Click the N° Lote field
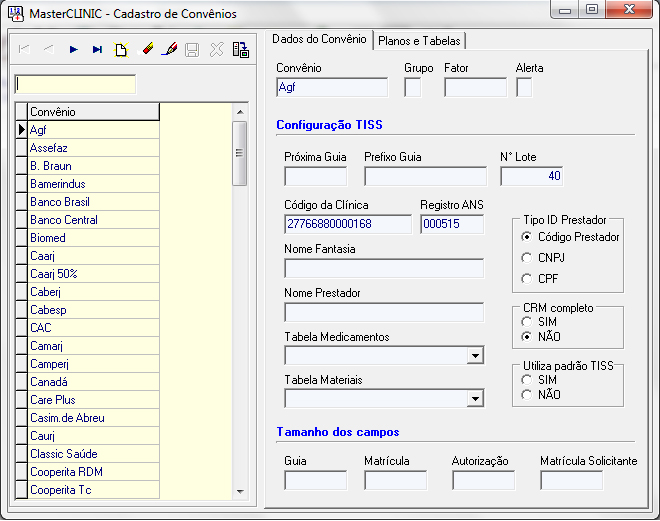 [532, 176]
